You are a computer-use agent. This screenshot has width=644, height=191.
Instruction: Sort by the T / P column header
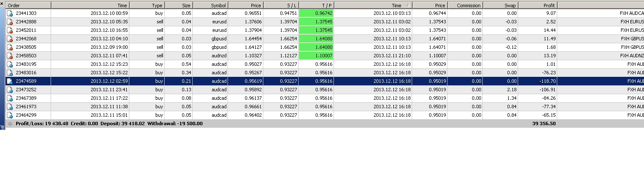pos(316,6)
